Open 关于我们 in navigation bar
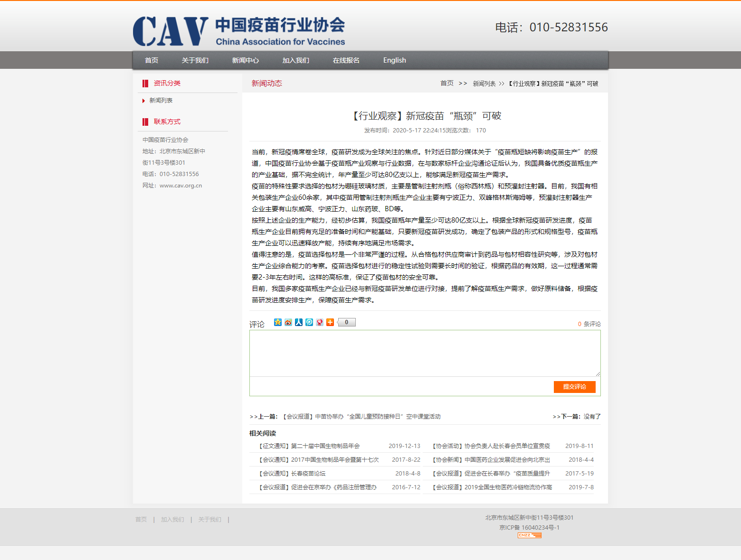 point(195,60)
